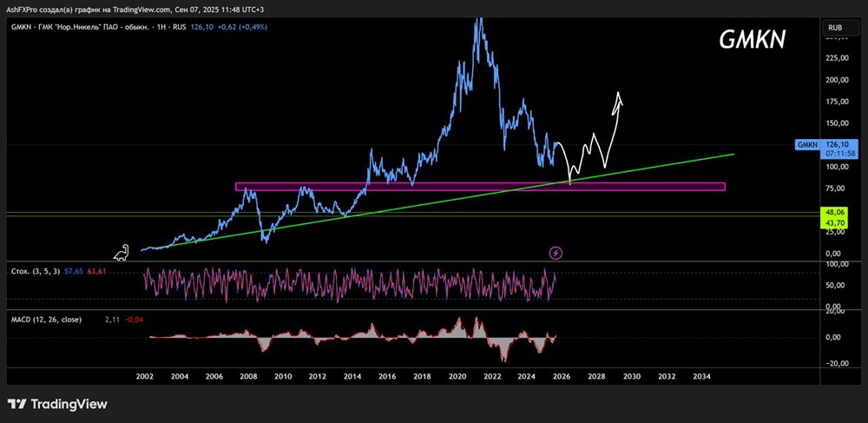Click 225,00 on the price axis
The image size is (868, 423).
(835, 58)
